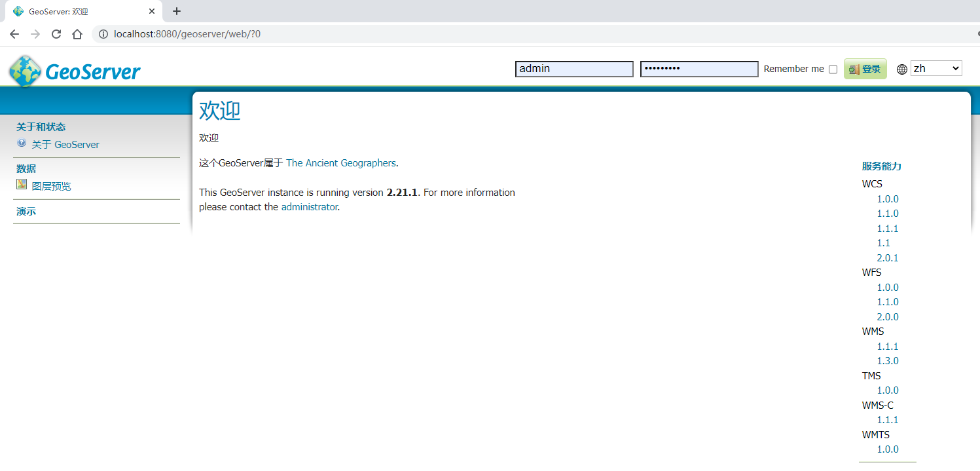Reload the page

pos(56,34)
